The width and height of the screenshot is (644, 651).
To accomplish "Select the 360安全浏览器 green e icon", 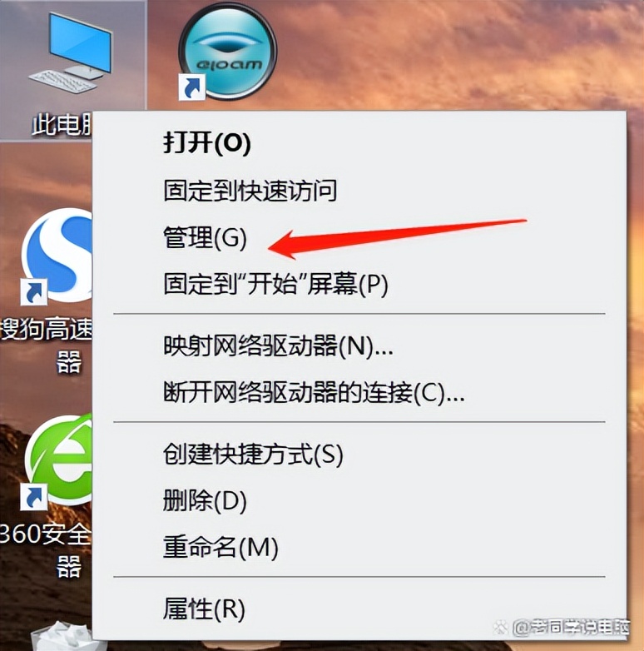I will pos(57,461).
